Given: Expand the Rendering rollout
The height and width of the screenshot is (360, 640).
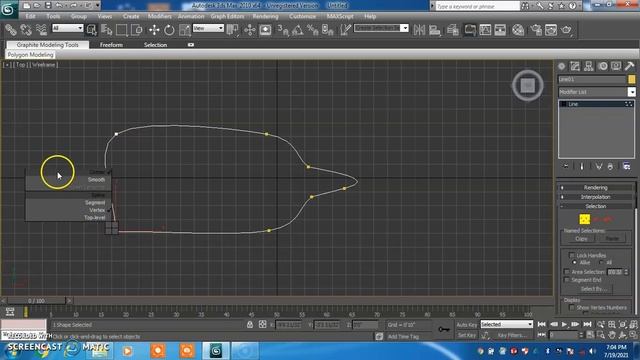Looking at the screenshot, I should [596, 188].
